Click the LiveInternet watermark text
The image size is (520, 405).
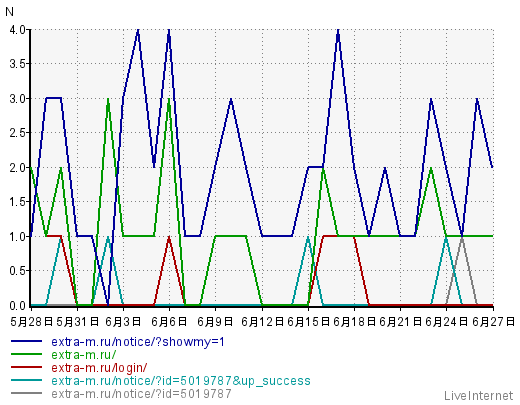[x=478, y=396]
